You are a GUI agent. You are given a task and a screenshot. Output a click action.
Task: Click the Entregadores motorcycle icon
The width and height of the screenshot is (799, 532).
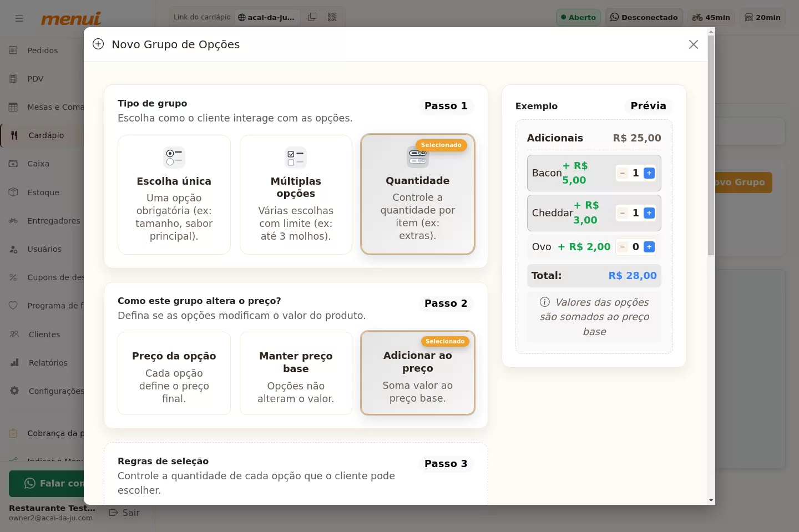(x=13, y=221)
